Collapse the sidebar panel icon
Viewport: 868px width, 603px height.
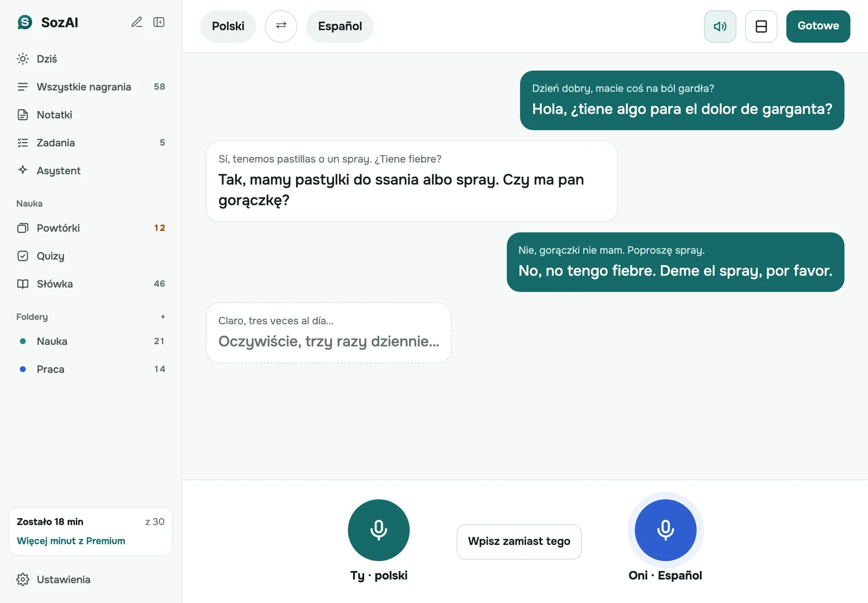click(x=159, y=22)
